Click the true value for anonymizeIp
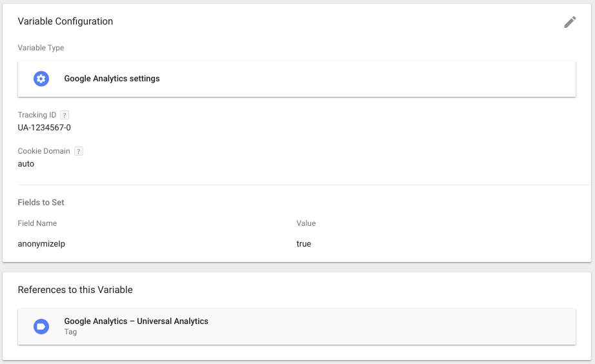The height and width of the screenshot is (364, 595). [303, 244]
